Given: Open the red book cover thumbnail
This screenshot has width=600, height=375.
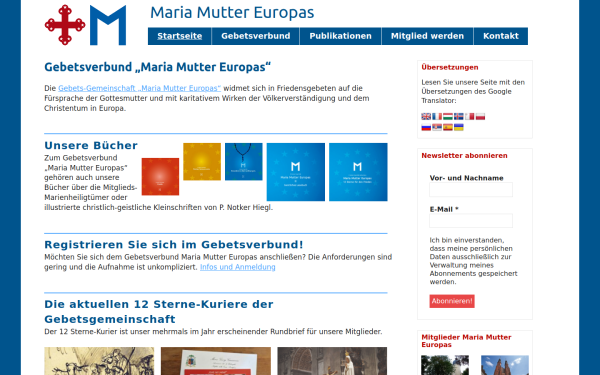Looking at the screenshot, I should click(160, 177).
